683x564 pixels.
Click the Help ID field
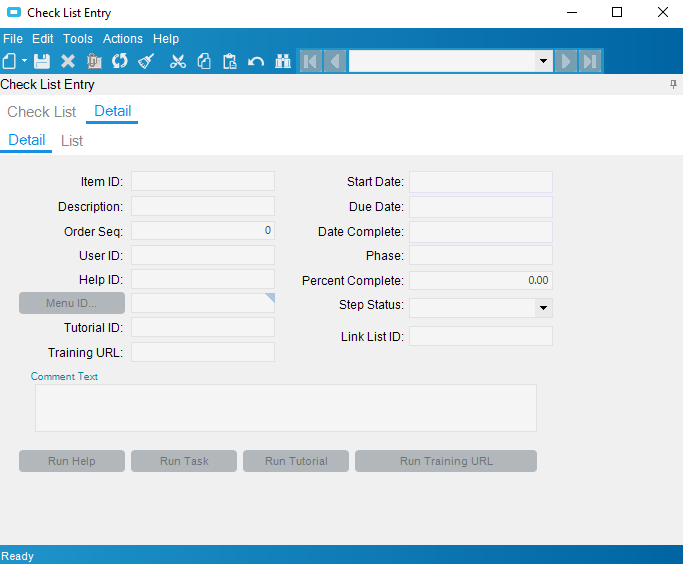(x=203, y=279)
